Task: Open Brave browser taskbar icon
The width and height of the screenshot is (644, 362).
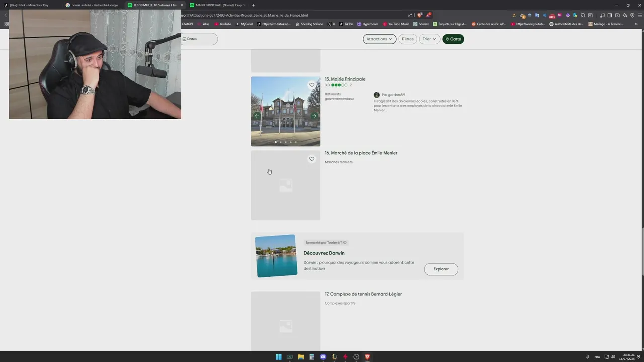Action: click(x=367, y=357)
